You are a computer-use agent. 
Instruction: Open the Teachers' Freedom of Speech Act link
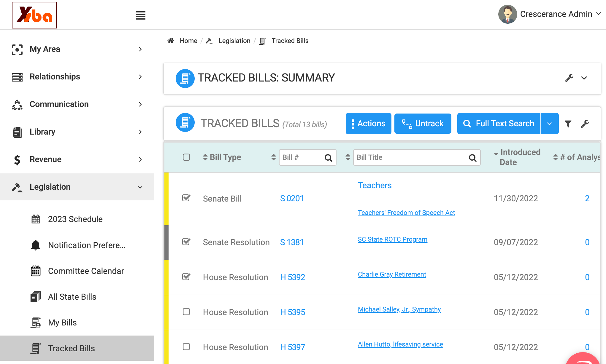click(406, 213)
